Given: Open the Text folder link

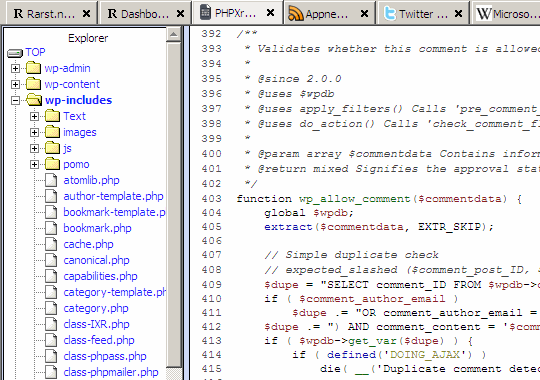Looking at the screenshot, I should tap(74, 116).
